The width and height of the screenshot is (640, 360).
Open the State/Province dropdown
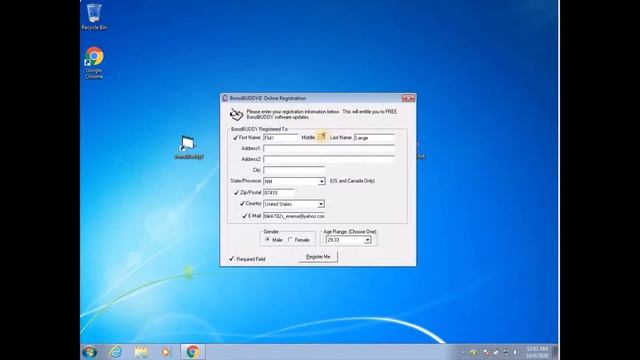pos(322,181)
